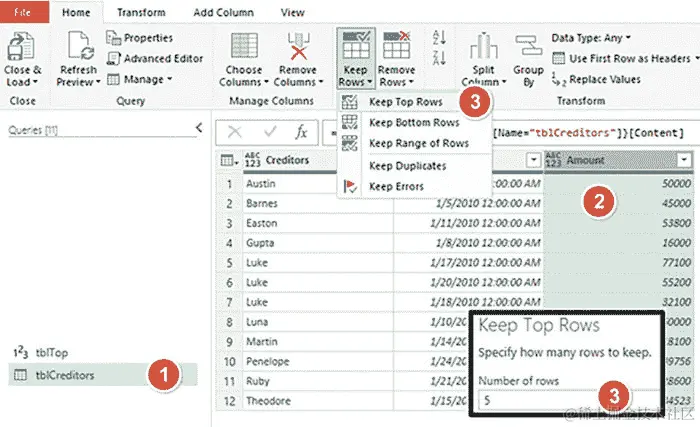Screen dimensions: 700x427
Task: Click the Martin cell
Action: pyautogui.click(x=318, y=342)
